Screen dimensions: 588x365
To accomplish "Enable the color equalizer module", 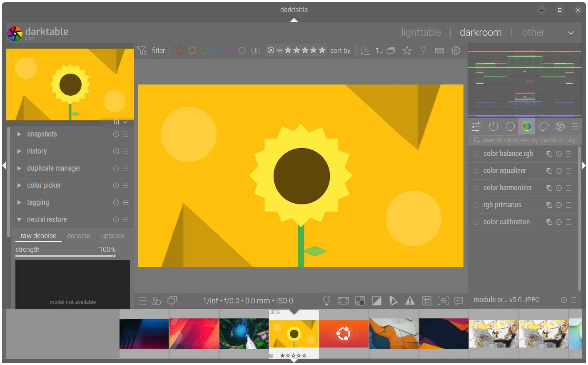I will [476, 171].
